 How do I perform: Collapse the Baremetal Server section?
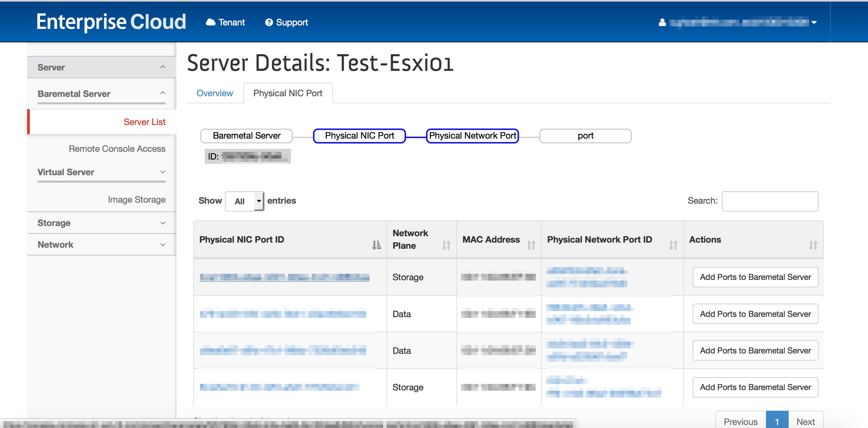tap(163, 93)
